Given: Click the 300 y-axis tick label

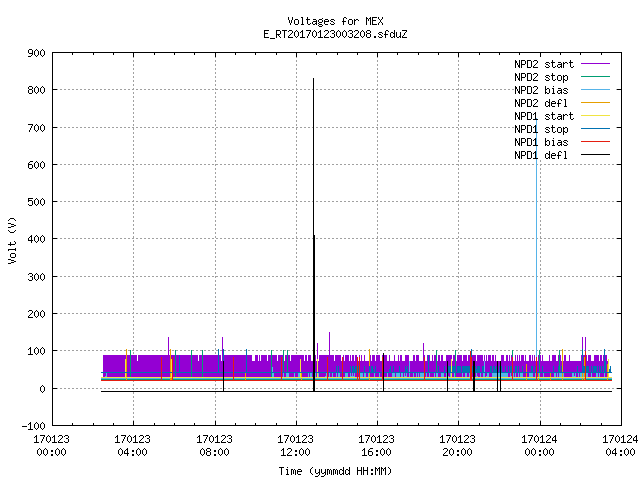Looking at the screenshot, I should point(36,277).
